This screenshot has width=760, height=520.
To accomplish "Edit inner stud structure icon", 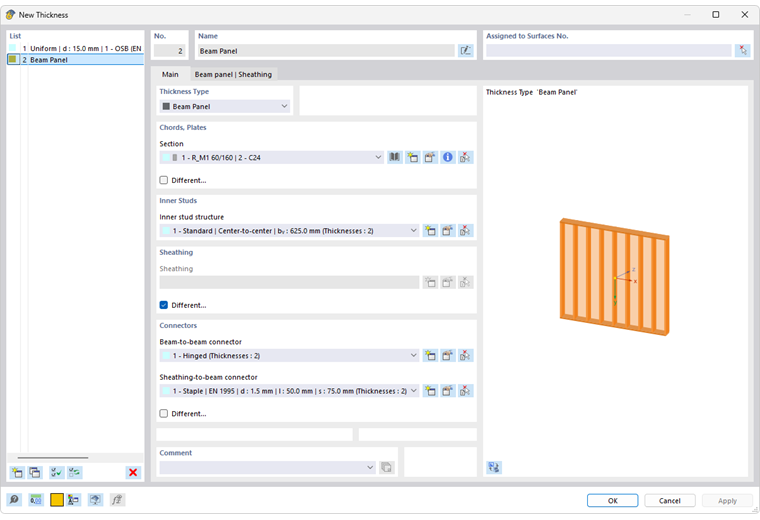I will point(447,231).
